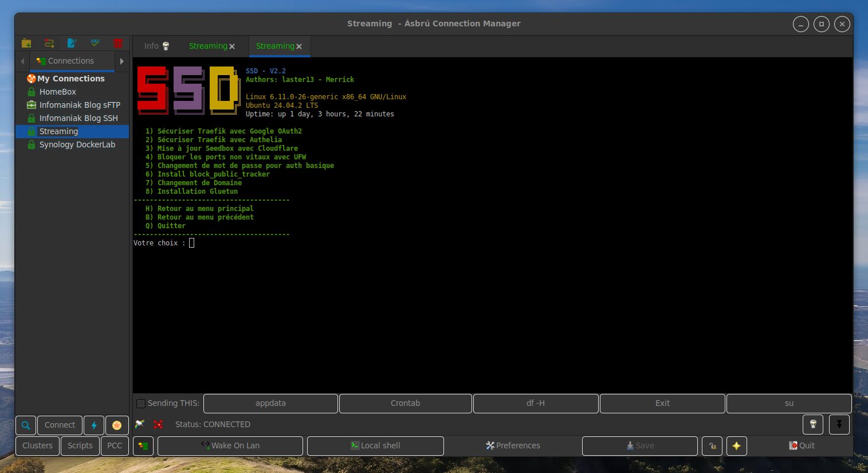Click the red cross disconnect icon near Status
The height and width of the screenshot is (473, 868).
click(x=159, y=425)
